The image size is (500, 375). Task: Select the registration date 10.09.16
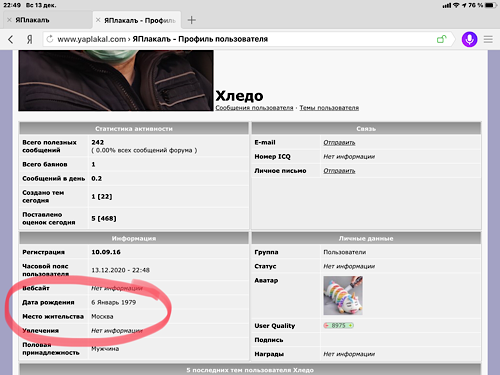coord(106,252)
